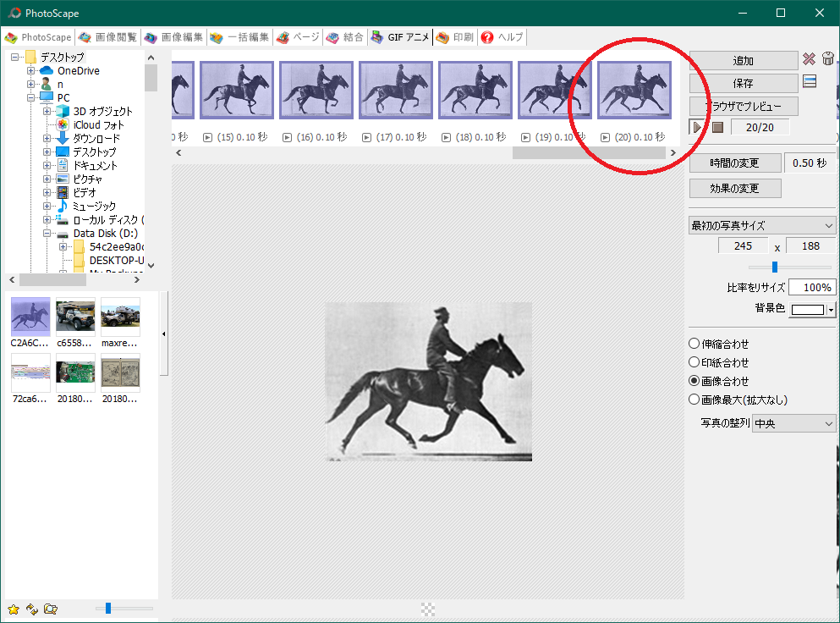Open the background color dropdown arrow
This screenshot has height=623, width=840.
[x=831, y=309]
